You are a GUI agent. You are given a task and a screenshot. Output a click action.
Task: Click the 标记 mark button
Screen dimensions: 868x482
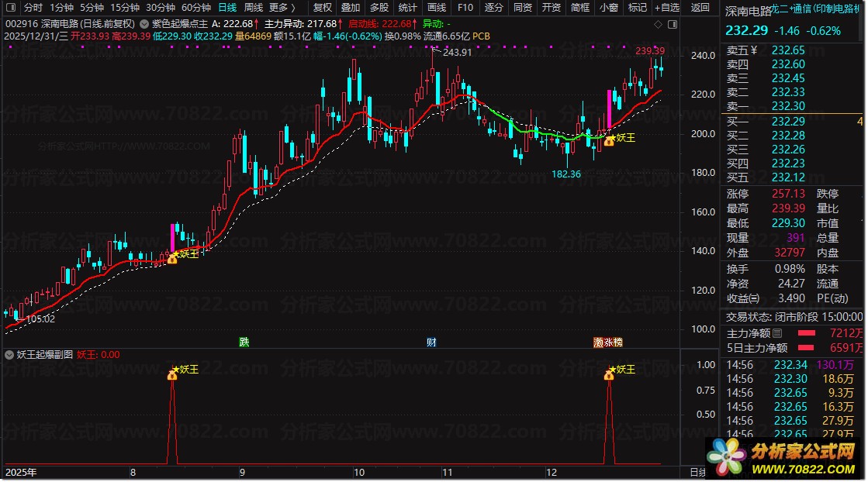(638, 8)
